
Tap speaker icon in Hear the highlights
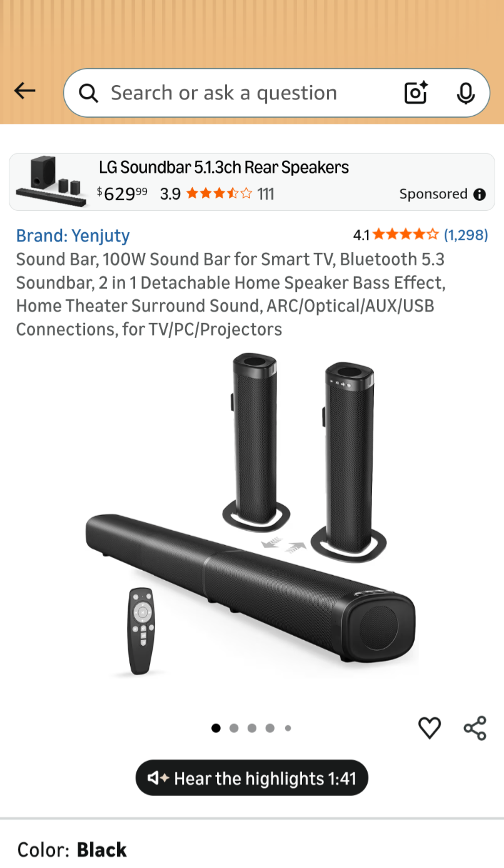coord(158,778)
